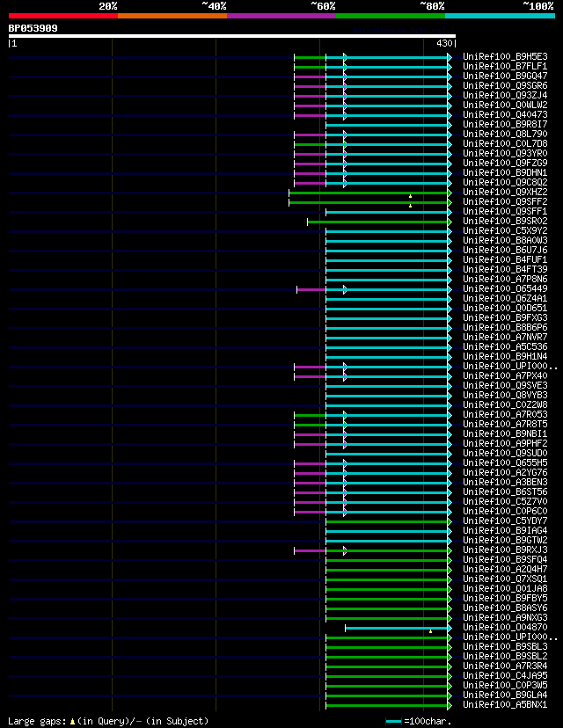View subject UniRef100_A9PHF2

coord(506,444)
